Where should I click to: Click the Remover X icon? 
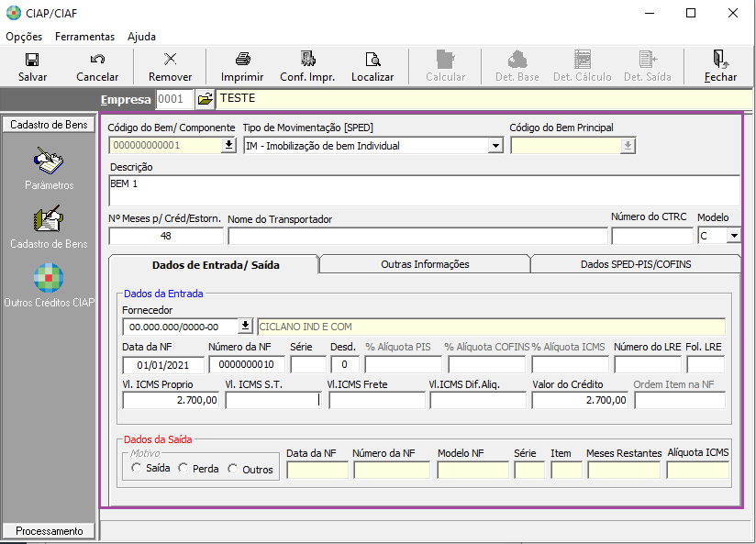(x=171, y=60)
